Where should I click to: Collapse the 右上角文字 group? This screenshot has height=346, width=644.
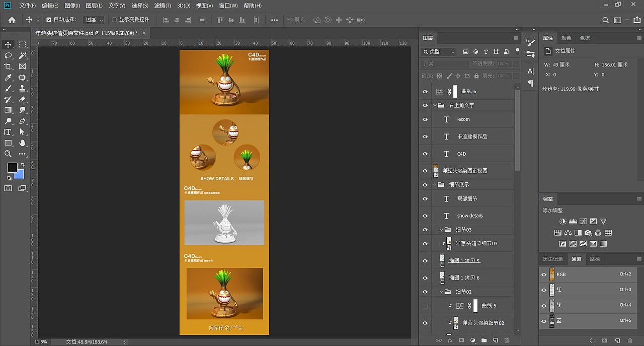pyautogui.click(x=435, y=105)
